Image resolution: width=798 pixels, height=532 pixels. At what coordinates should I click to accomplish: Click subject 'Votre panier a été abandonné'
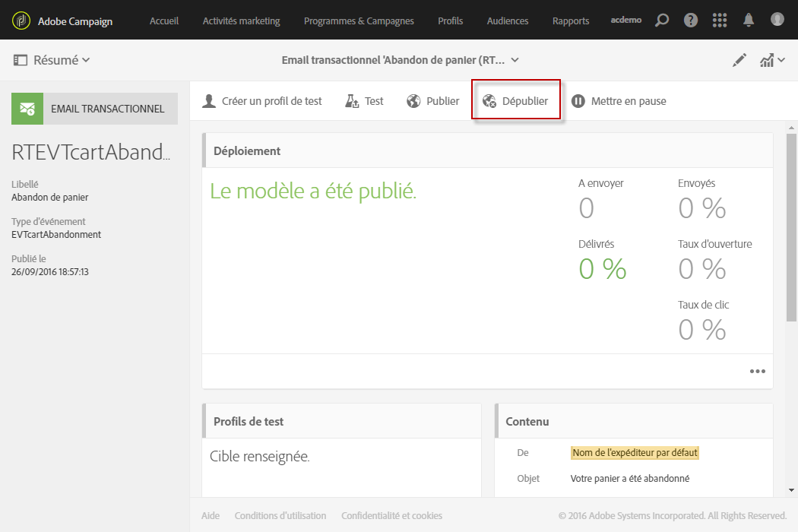click(x=630, y=479)
